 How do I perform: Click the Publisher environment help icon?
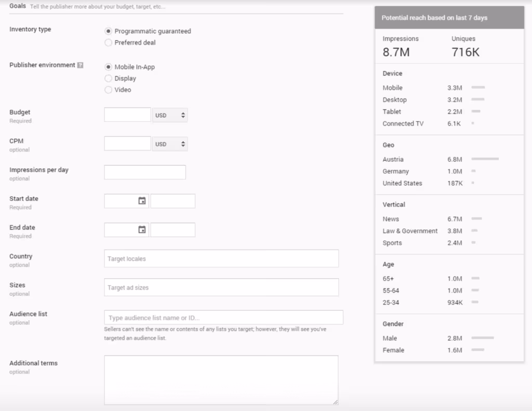click(80, 65)
